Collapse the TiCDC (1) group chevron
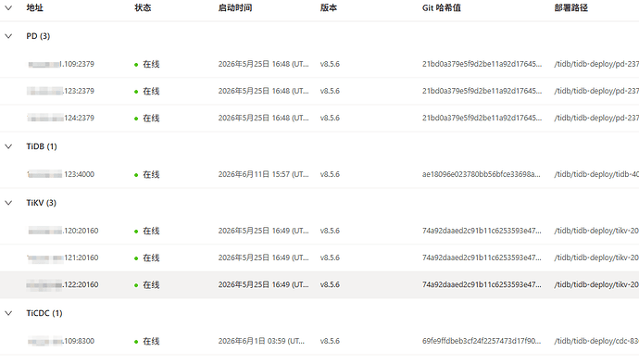The width and height of the screenshot is (639, 364). 8,313
